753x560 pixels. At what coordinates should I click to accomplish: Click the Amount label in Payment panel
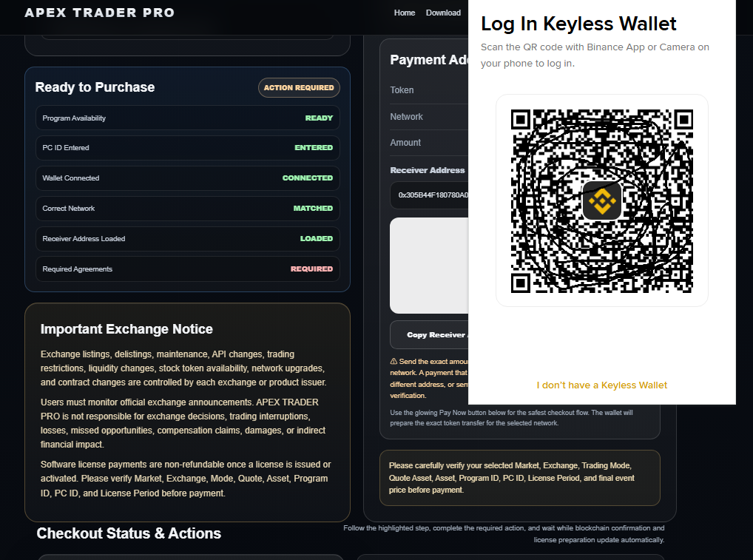[405, 143]
